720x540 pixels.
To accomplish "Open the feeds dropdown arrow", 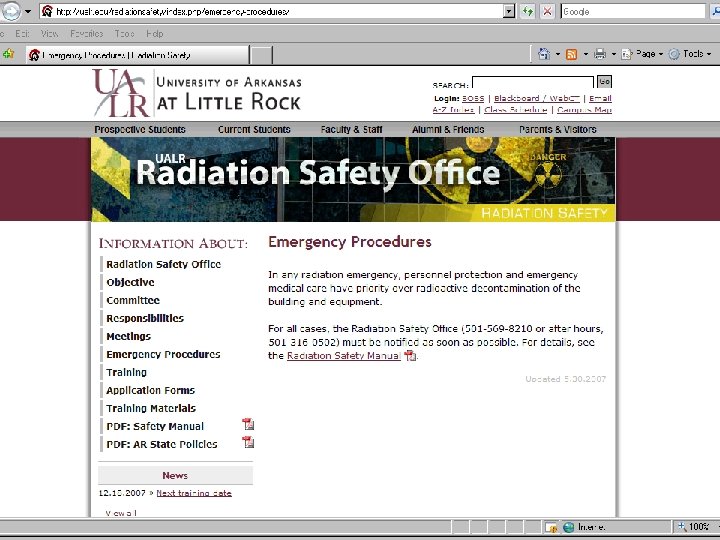I will click(x=585, y=54).
